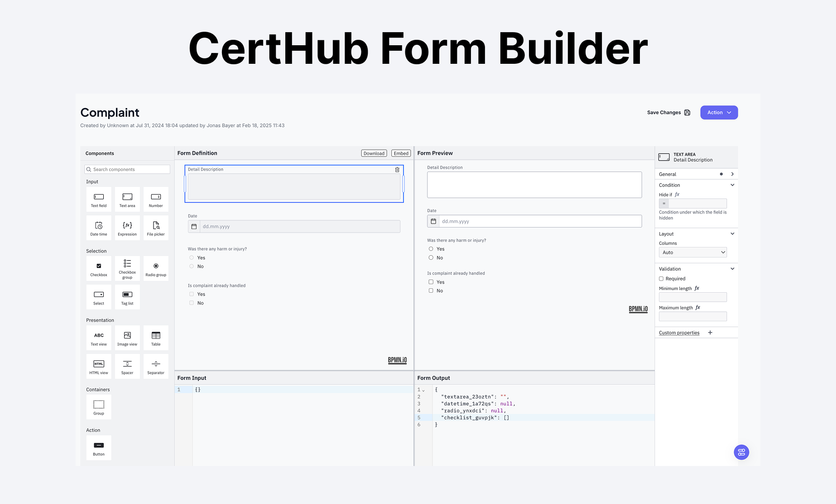
Task: Click the Save Changes button
Action: (668, 112)
